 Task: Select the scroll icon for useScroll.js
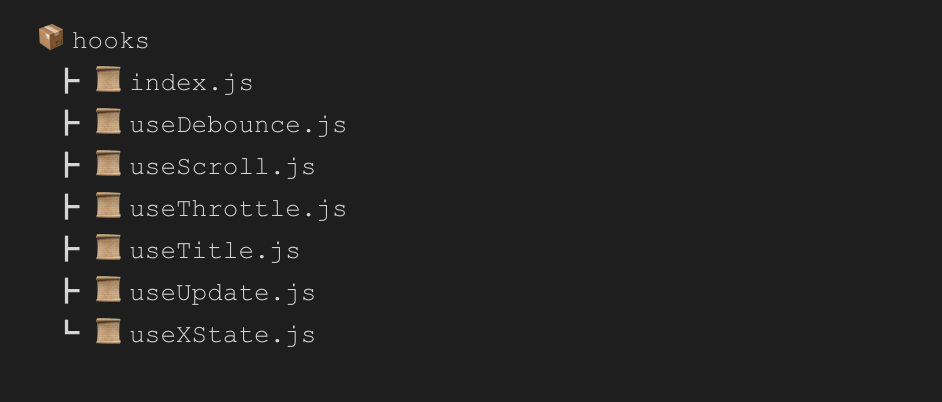point(108,164)
